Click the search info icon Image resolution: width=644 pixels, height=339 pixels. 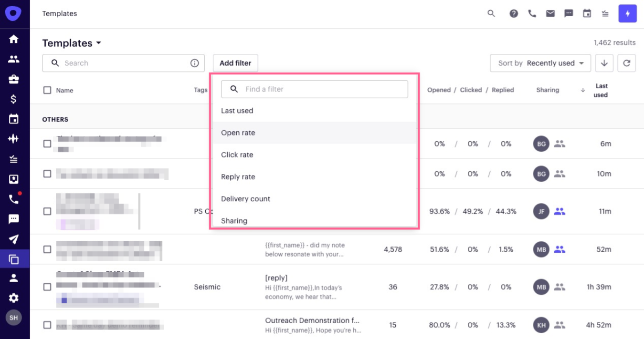pos(195,63)
